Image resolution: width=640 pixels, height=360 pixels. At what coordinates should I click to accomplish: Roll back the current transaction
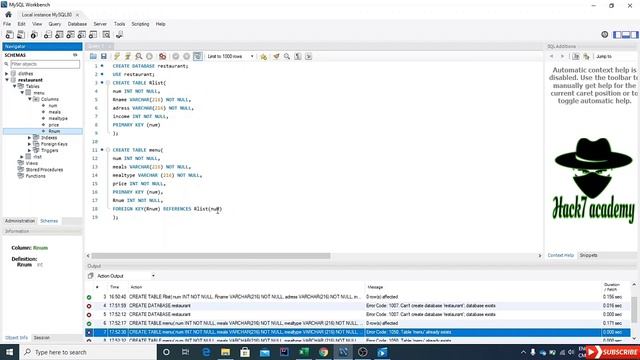(x=187, y=56)
